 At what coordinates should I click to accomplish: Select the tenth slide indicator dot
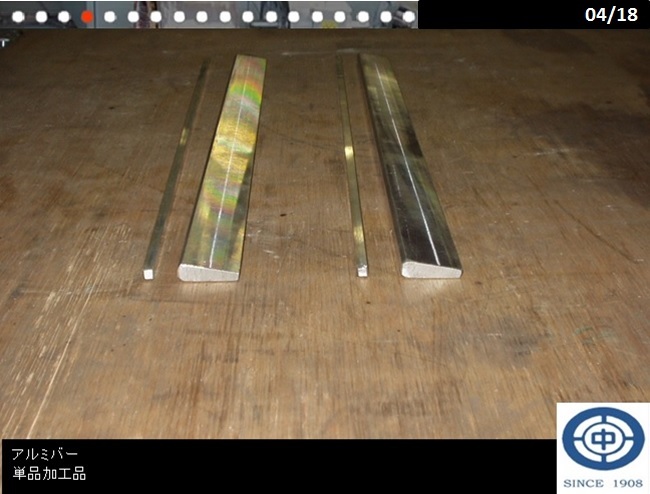tap(225, 16)
